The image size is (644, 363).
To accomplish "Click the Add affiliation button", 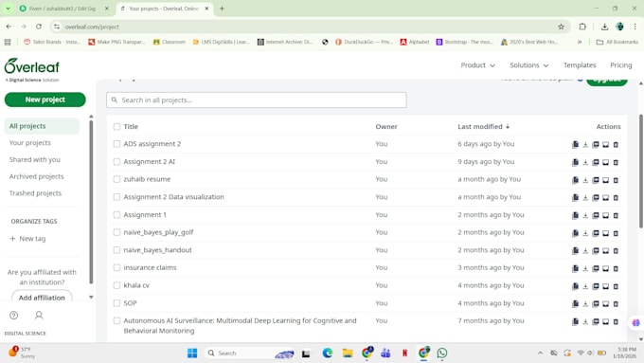I will pos(42,297).
